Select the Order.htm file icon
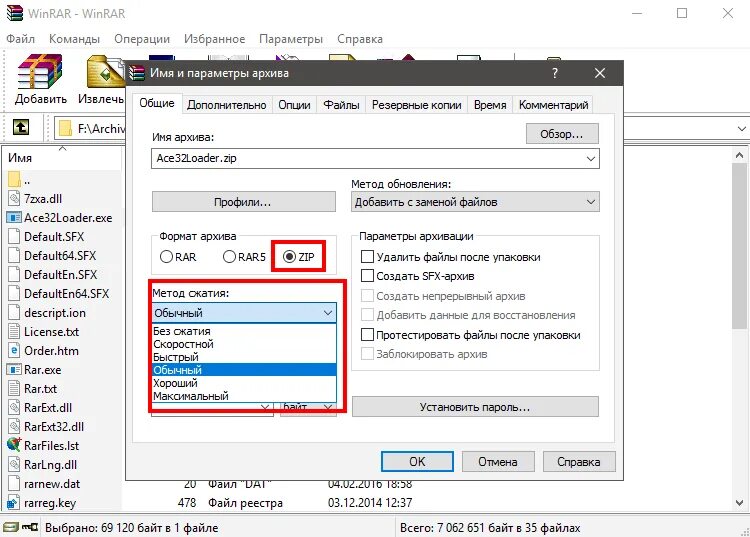 (14, 351)
